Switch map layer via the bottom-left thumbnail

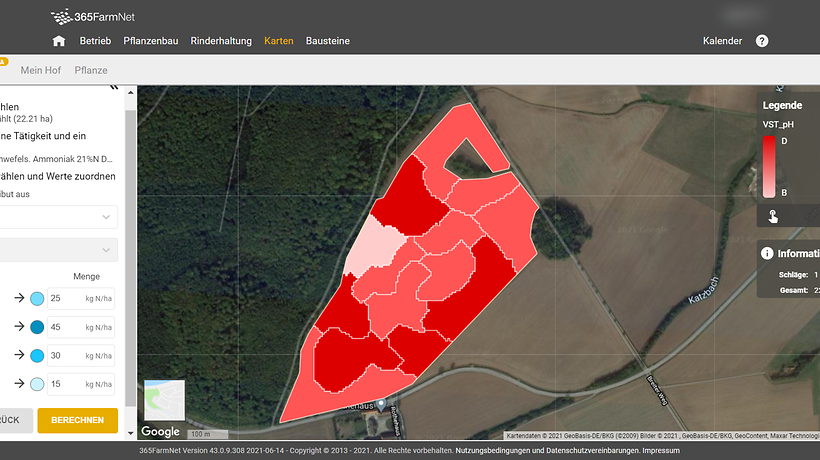[x=164, y=400]
